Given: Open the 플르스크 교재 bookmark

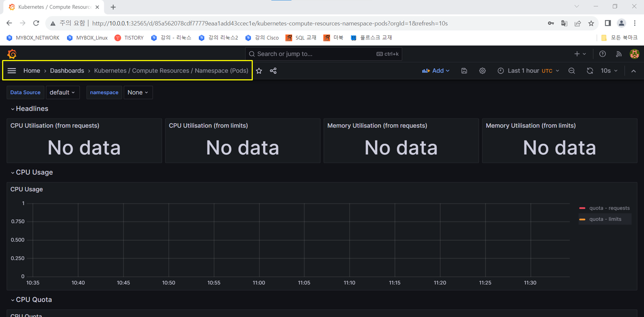Looking at the screenshot, I should pos(371,38).
